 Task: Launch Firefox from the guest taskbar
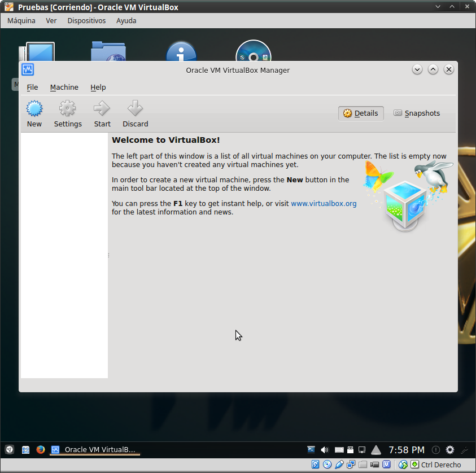41,450
